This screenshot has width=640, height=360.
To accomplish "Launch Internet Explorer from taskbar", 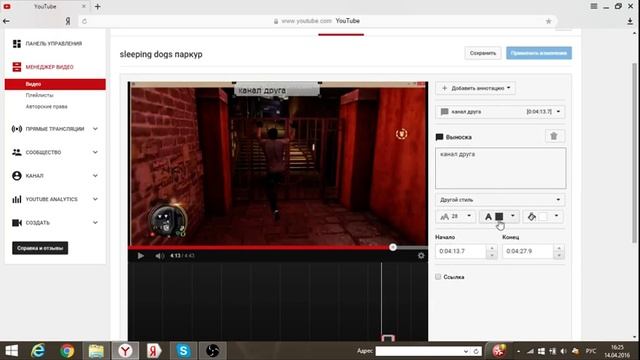I will 38,351.
